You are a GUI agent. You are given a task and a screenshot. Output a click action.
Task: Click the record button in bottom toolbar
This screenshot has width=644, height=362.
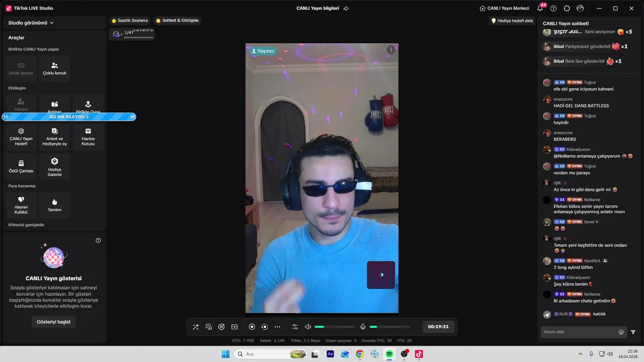click(252, 327)
